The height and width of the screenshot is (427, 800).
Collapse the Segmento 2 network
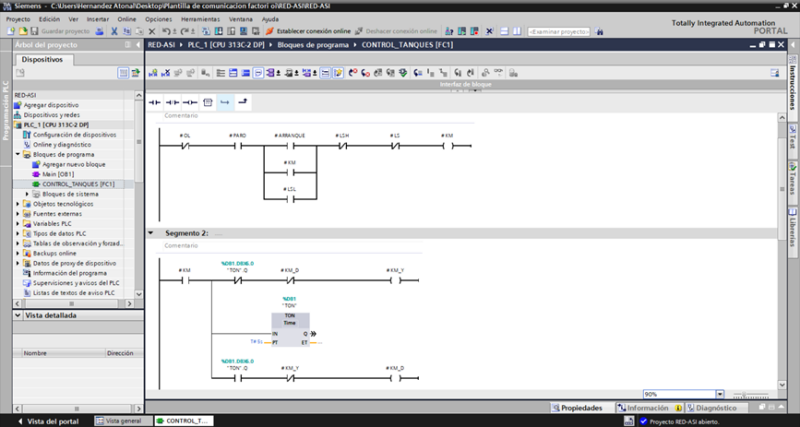[152, 233]
